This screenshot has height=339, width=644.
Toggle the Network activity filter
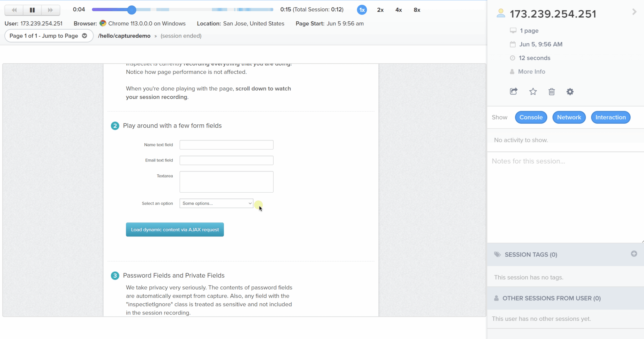tap(569, 117)
